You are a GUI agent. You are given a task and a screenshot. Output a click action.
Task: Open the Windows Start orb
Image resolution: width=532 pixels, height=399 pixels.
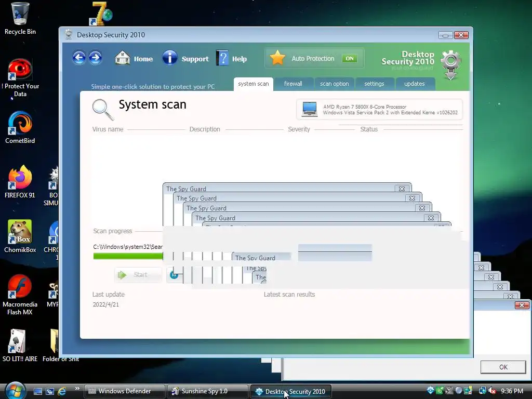click(x=15, y=391)
